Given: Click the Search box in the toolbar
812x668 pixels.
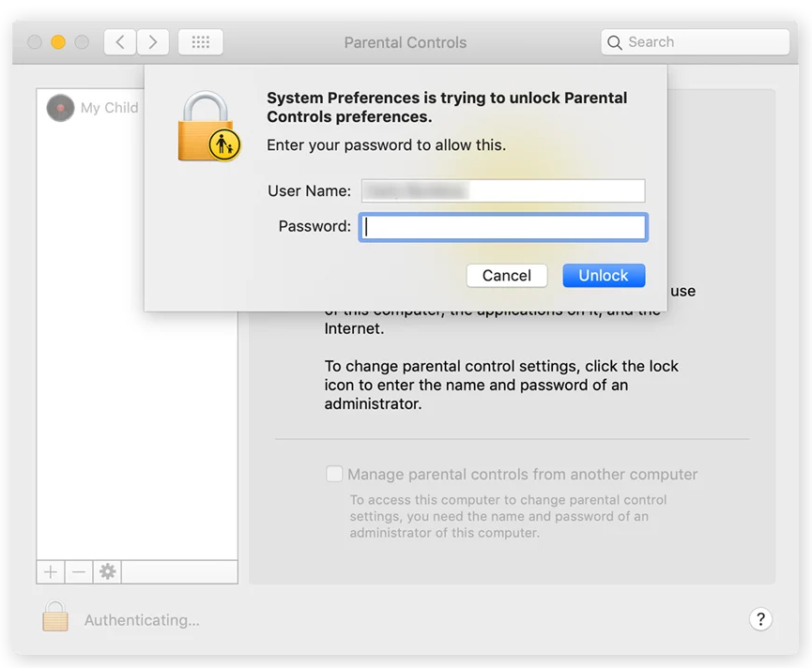Looking at the screenshot, I should point(695,42).
